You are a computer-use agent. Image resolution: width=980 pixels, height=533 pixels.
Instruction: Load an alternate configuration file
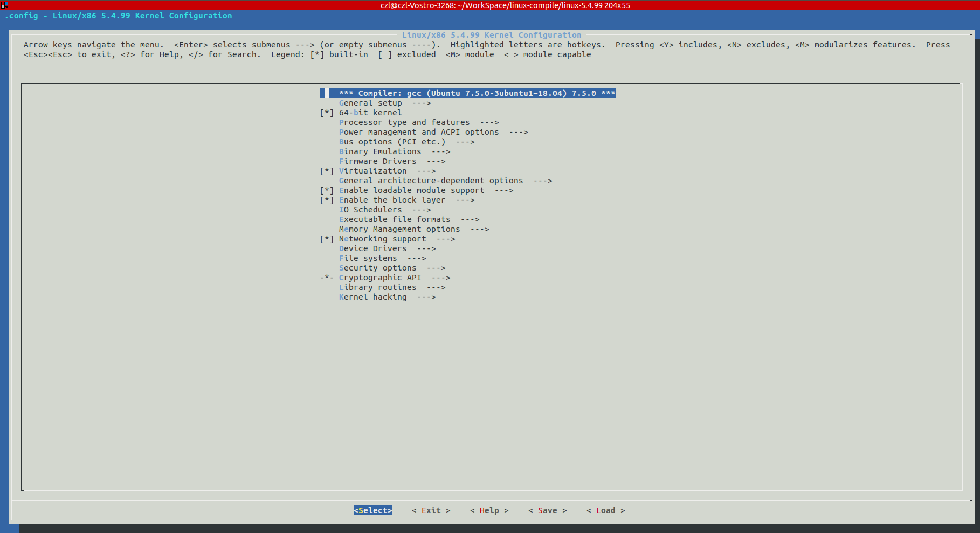(x=605, y=510)
